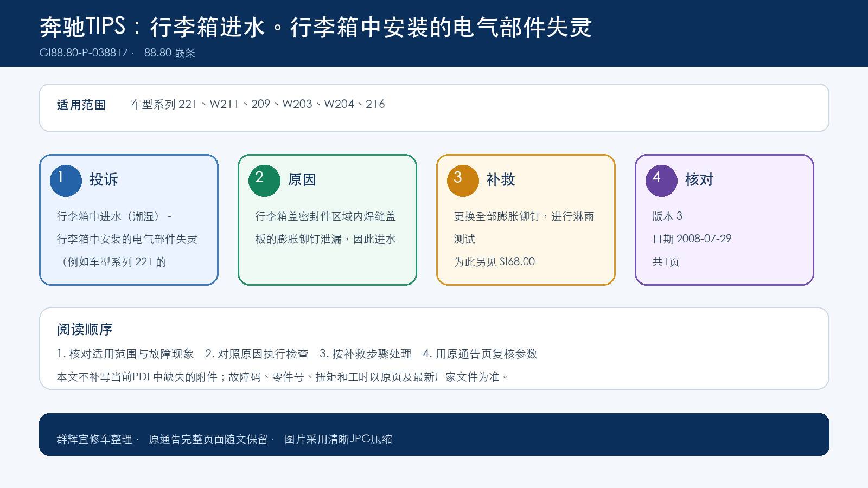Image resolution: width=868 pixels, height=488 pixels.
Task: Select the 原因 card heading
Action: click(x=302, y=179)
